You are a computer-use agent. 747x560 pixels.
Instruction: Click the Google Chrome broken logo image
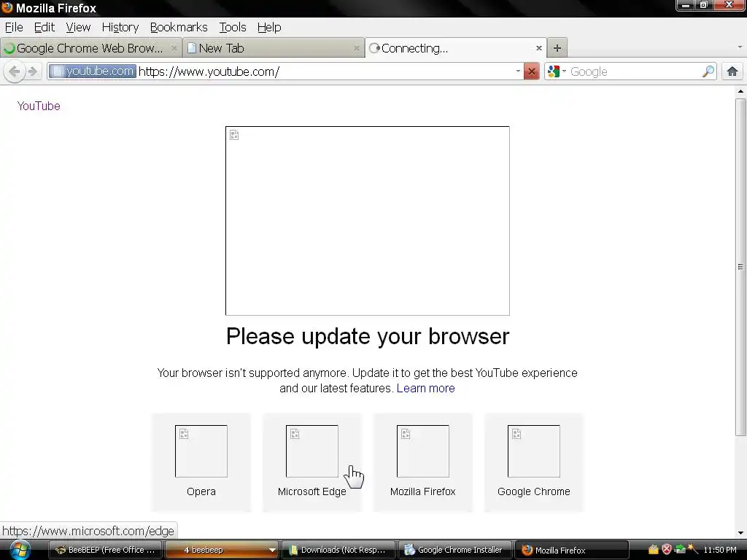point(533,451)
